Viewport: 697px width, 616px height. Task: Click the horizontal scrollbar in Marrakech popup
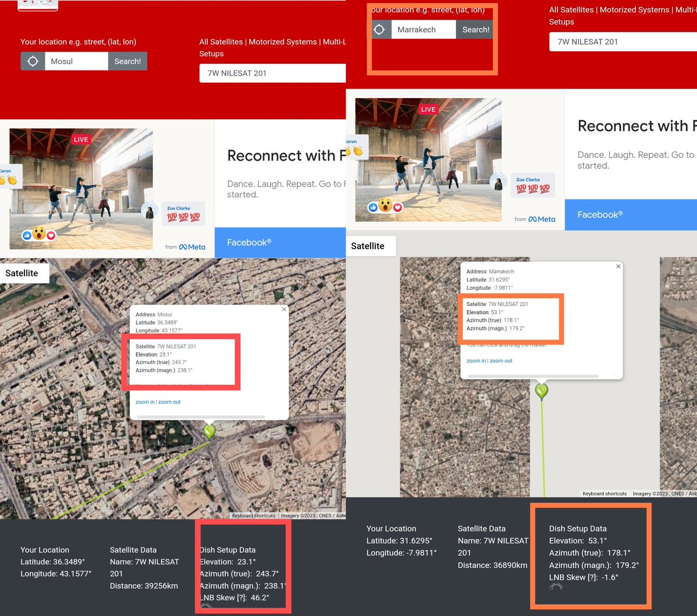tap(533, 376)
